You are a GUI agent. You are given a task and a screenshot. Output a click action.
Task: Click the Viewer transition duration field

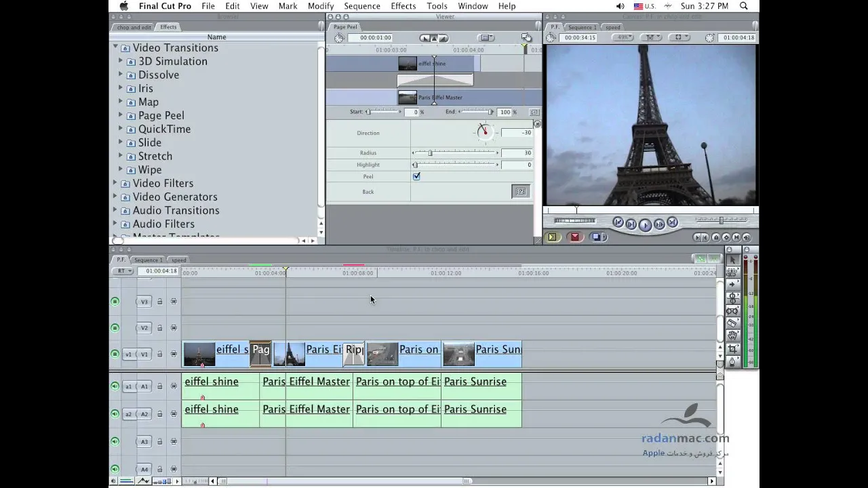click(x=371, y=38)
